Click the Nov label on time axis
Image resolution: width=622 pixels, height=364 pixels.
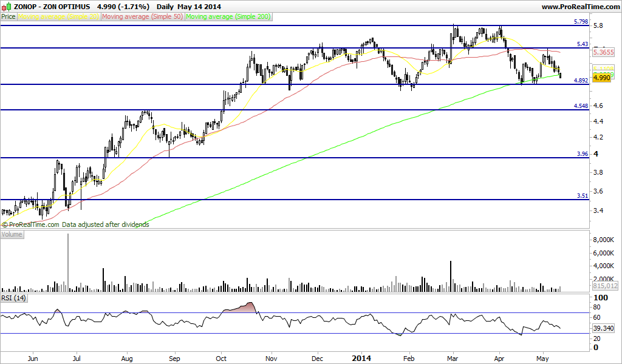[272, 359]
